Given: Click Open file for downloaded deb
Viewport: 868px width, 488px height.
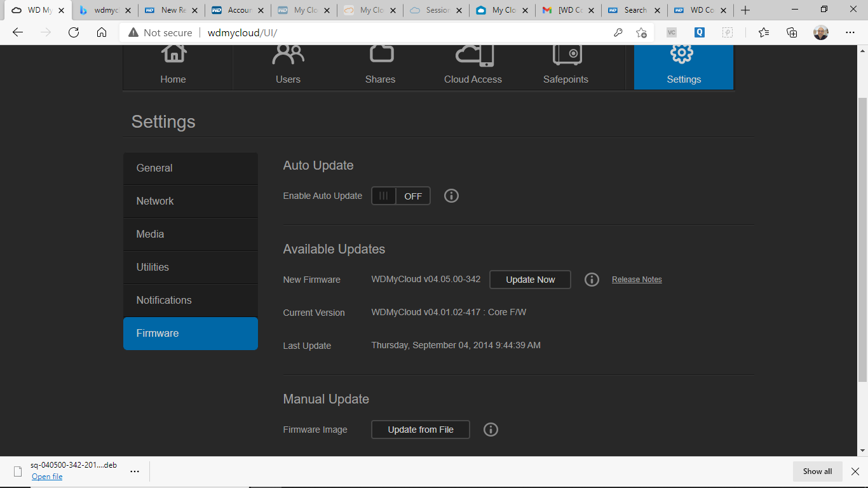Looking at the screenshot, I should pos(47,477).
